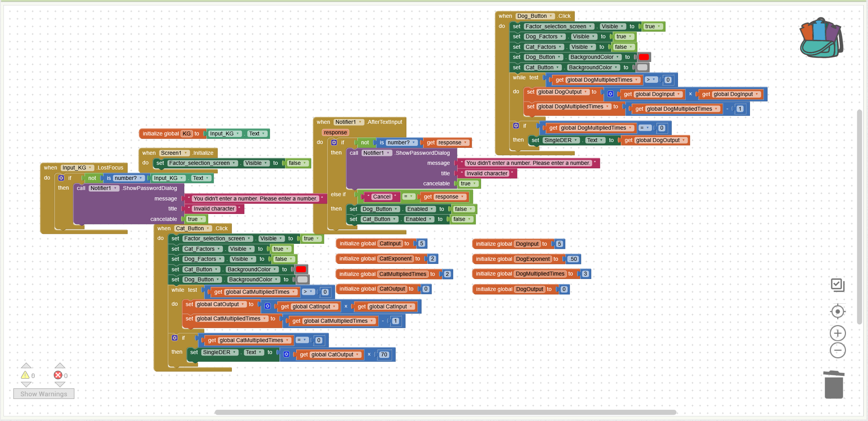Toggle false value for Cat_Button Enabled
Image resolution: width=868 pixels, height=421 pixels.
(x=461, y=219)
